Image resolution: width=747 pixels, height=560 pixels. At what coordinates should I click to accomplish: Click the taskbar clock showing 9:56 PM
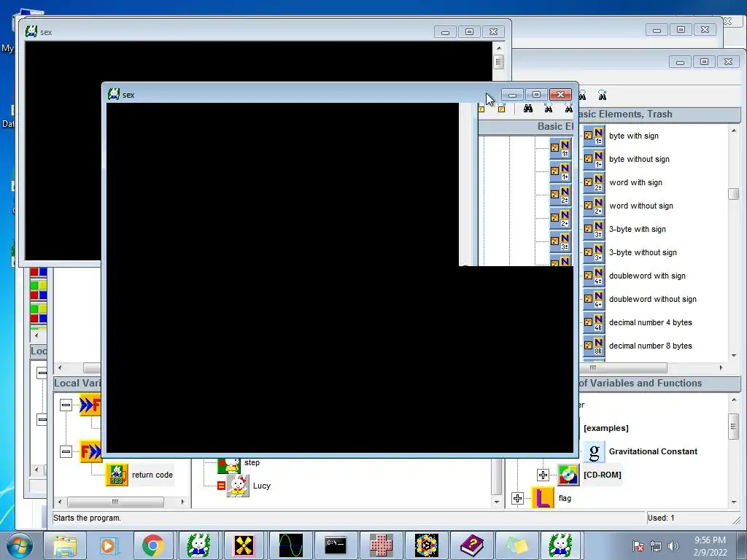[710, 546]
